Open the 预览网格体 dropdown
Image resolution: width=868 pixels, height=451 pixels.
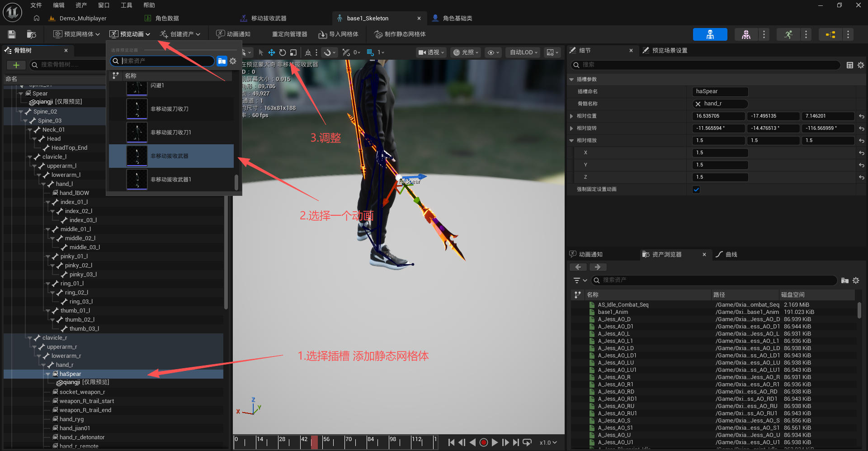click(x=76, y=34)
